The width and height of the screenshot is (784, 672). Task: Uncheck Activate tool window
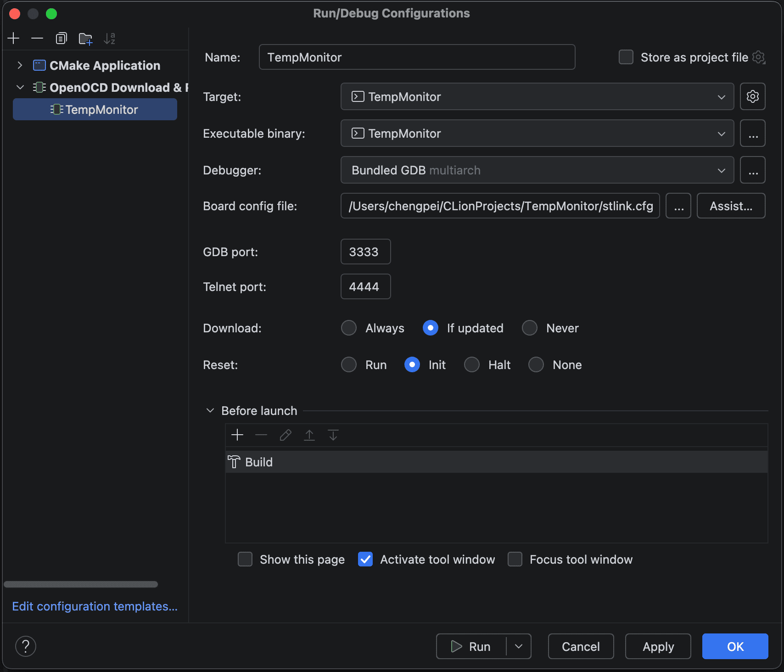[365, 560]
